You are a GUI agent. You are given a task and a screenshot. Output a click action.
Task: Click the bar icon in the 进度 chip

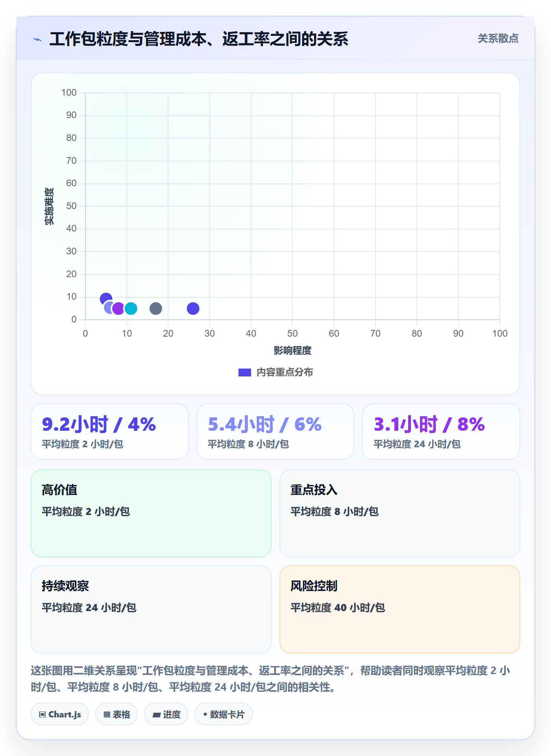[x=156, y=715]
